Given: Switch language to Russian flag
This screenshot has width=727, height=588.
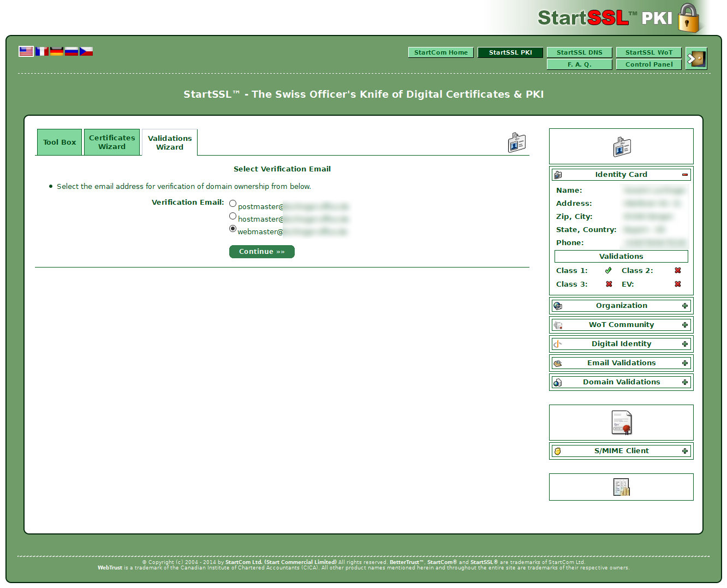Looking at the screenshot, I should 71,51.
